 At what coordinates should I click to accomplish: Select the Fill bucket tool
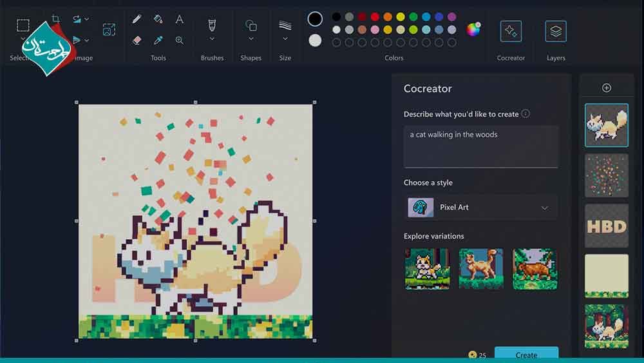(158, 19)
